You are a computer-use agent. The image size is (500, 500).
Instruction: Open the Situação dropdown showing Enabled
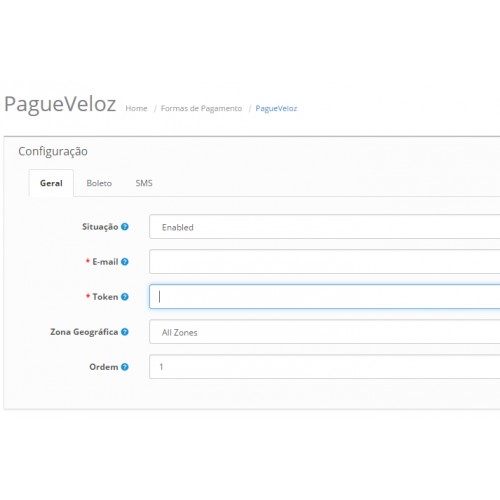click(x=325, y=227)
